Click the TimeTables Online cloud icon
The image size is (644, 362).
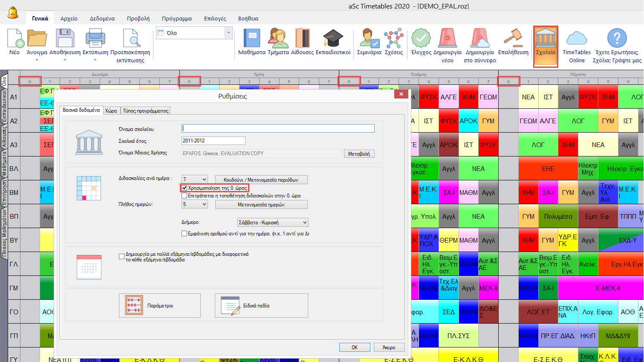click(x=576, y=38)
